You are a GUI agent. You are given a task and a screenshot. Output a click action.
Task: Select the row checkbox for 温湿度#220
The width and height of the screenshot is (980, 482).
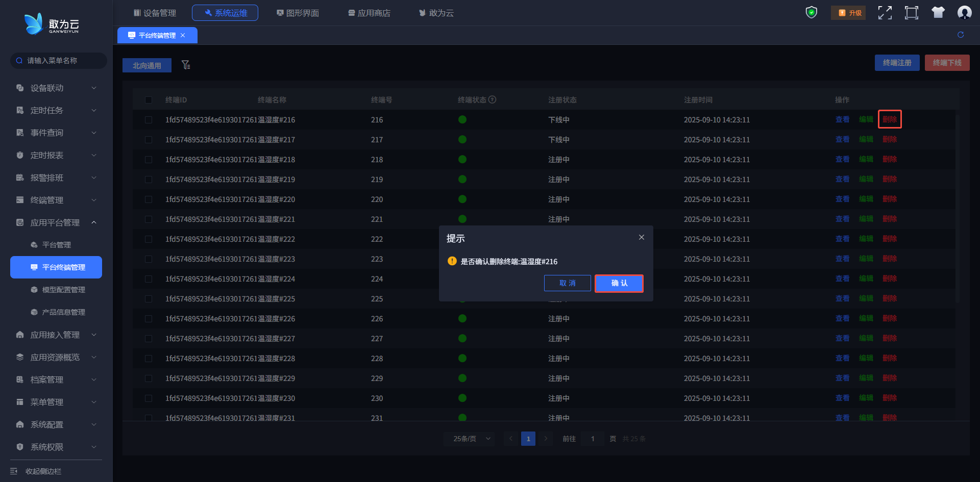coord(149,199)
